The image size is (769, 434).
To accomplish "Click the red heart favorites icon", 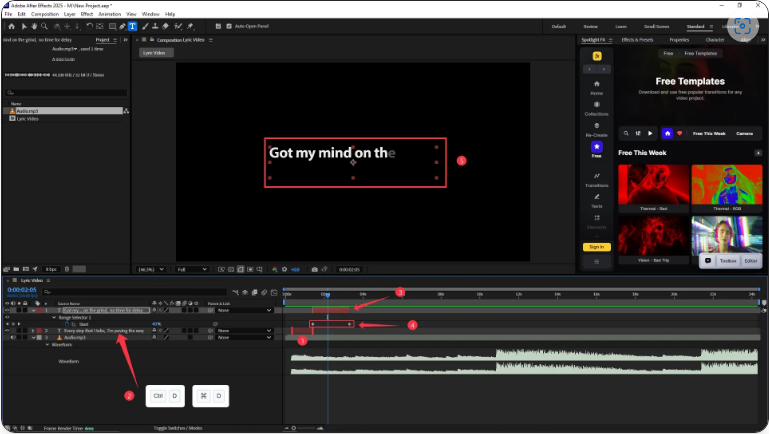I will coord(680,133).
